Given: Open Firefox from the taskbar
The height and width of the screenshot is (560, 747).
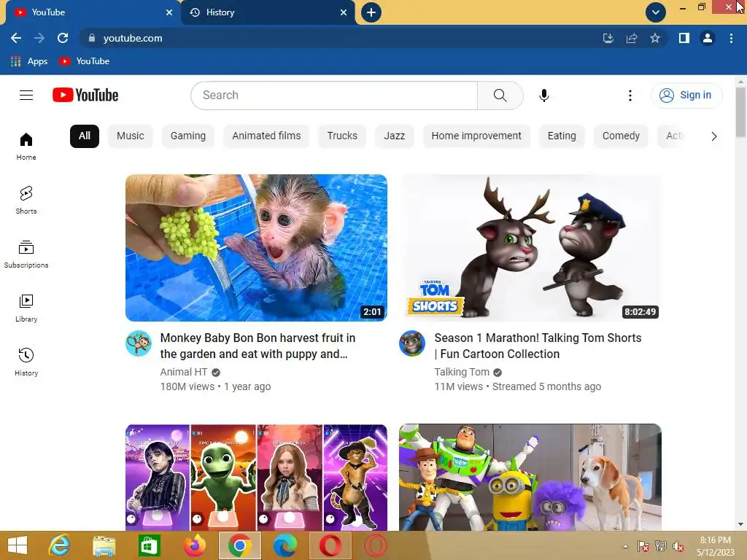Looking at the screenshot, I should click(194, 545).
